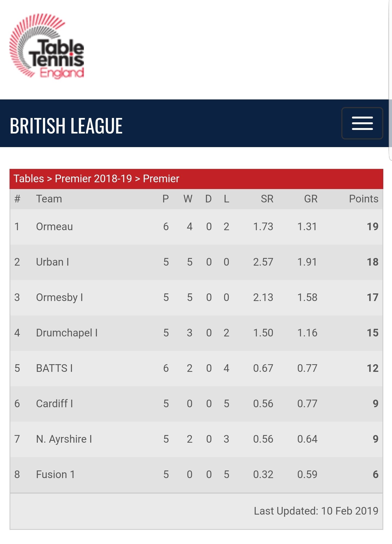
Task: Open the hamburger navigation menu
Action: click(x=362, y=123)
